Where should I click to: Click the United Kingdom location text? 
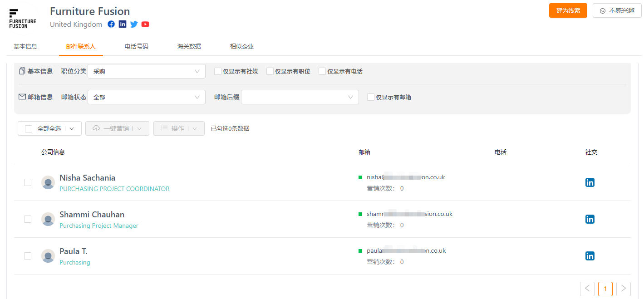[76, 25]
